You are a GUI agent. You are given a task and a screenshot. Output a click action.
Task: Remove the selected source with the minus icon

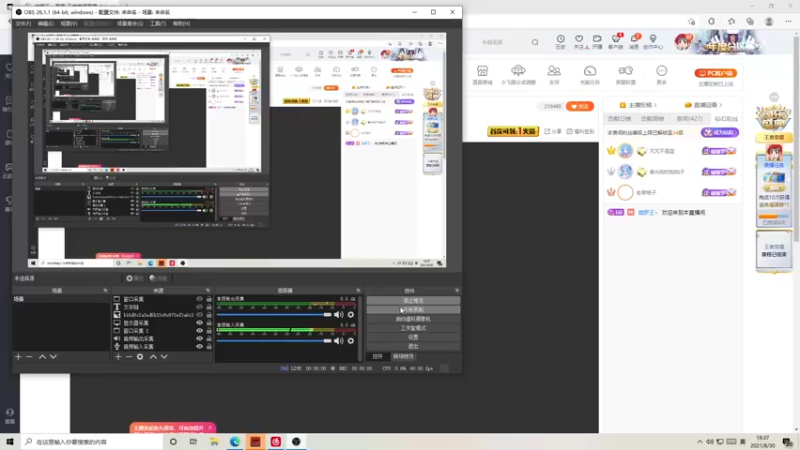click(x=129, y=357)
